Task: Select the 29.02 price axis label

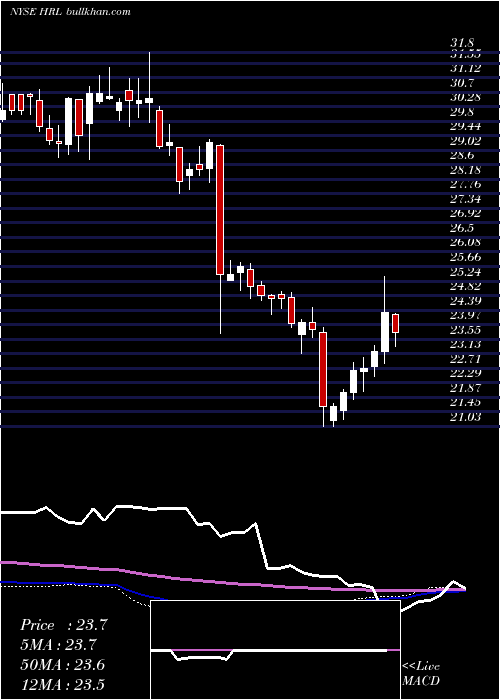Action: [x=466, y=141]
